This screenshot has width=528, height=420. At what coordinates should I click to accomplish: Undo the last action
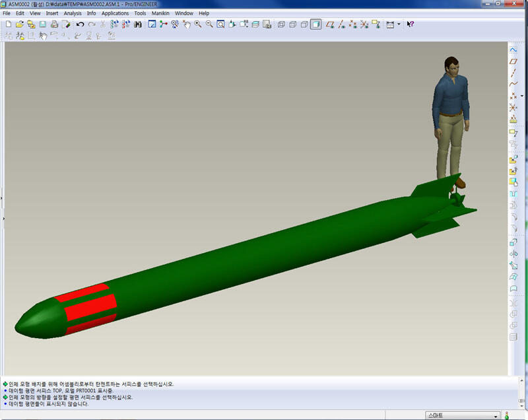[80, 24]
